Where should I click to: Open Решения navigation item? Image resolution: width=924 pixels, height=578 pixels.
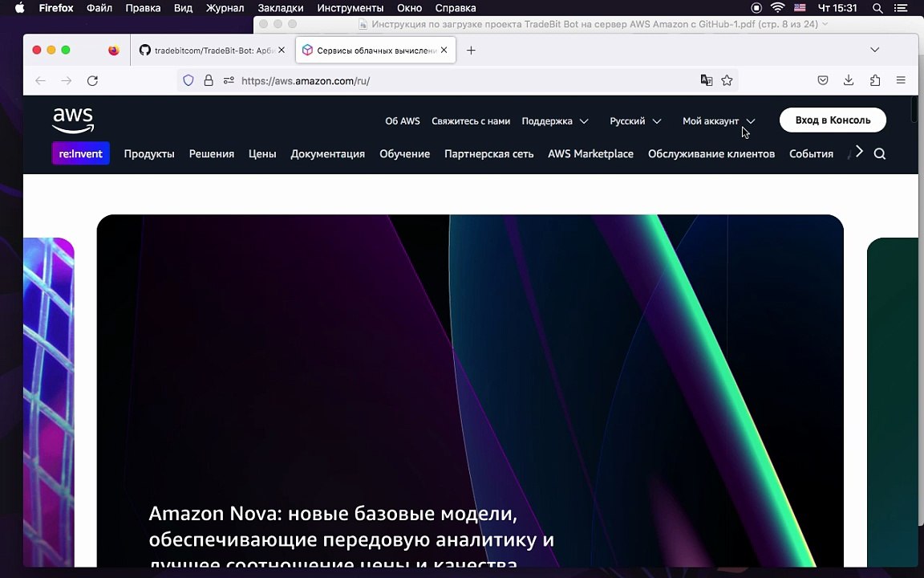pos(212,154)
